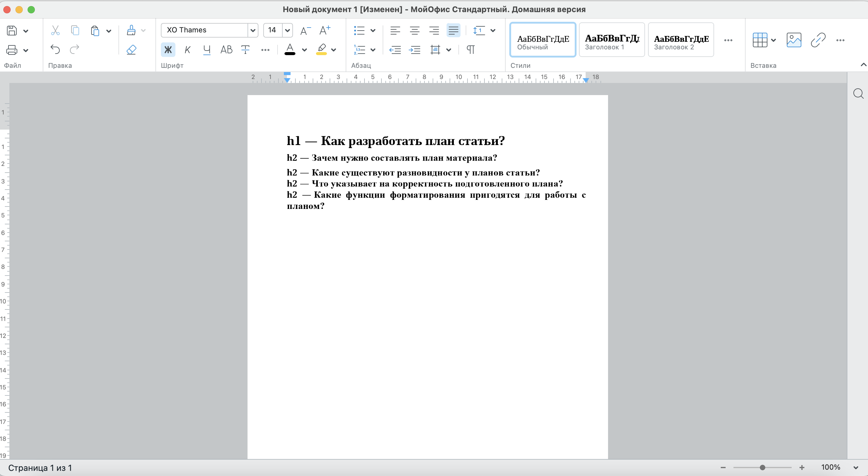Click the font color swatch
Screen dimensions: 868x476
tap(292, 54)
